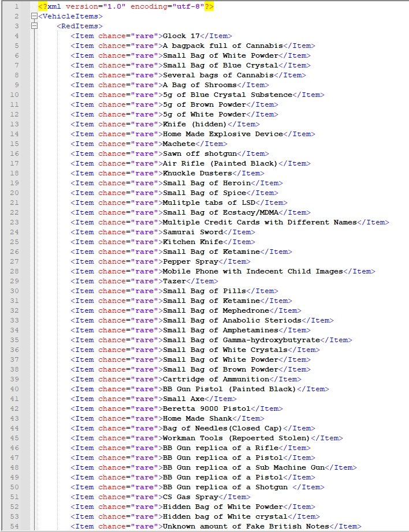Click the 'Machete' item text
The height and width of the screenshot is (532, 409).
click(x=179, y=144)
